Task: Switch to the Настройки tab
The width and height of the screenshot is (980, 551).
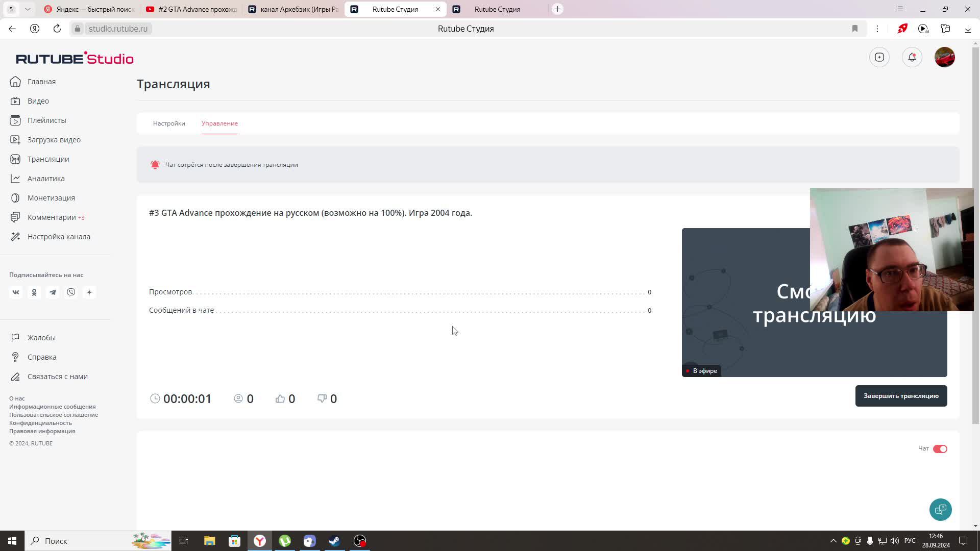Action: pyautogui.click(x=169, y=123)
